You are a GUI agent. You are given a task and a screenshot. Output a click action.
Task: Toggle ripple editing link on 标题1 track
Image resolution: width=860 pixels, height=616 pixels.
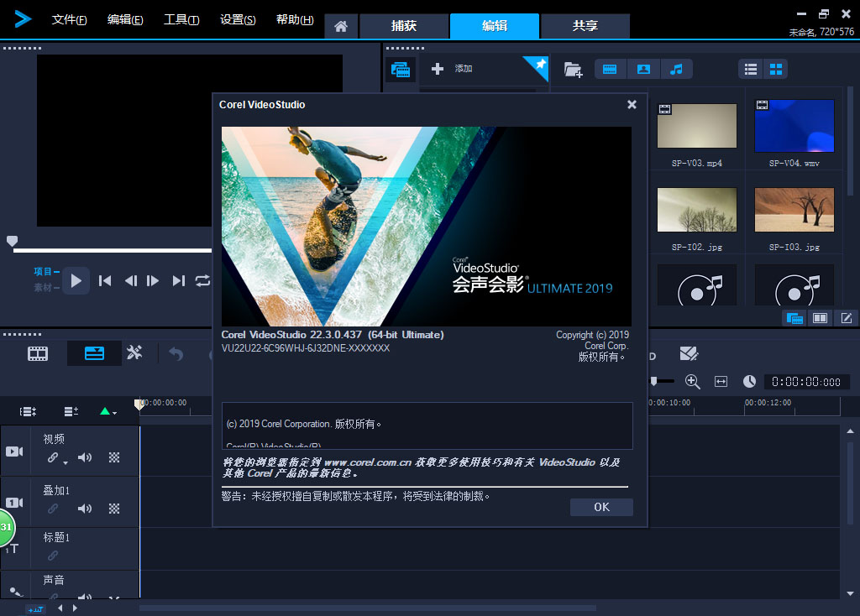(53, 556)
